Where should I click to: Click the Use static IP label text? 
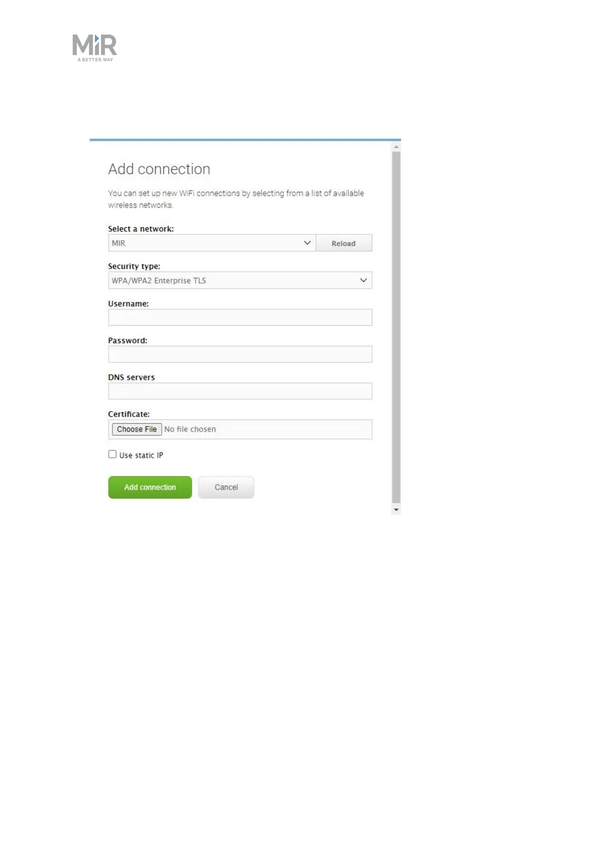pos(141,455)
